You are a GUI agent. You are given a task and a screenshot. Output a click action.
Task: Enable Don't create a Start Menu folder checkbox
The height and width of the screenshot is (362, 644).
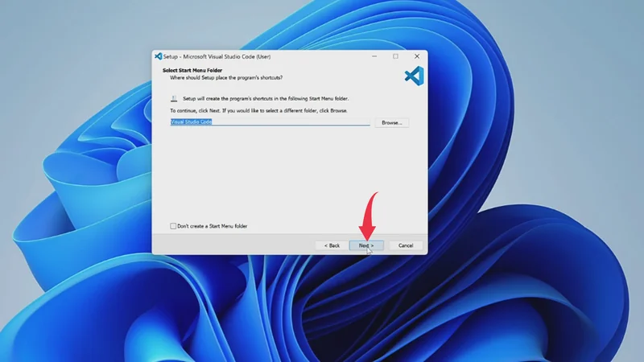coord(173,226)
